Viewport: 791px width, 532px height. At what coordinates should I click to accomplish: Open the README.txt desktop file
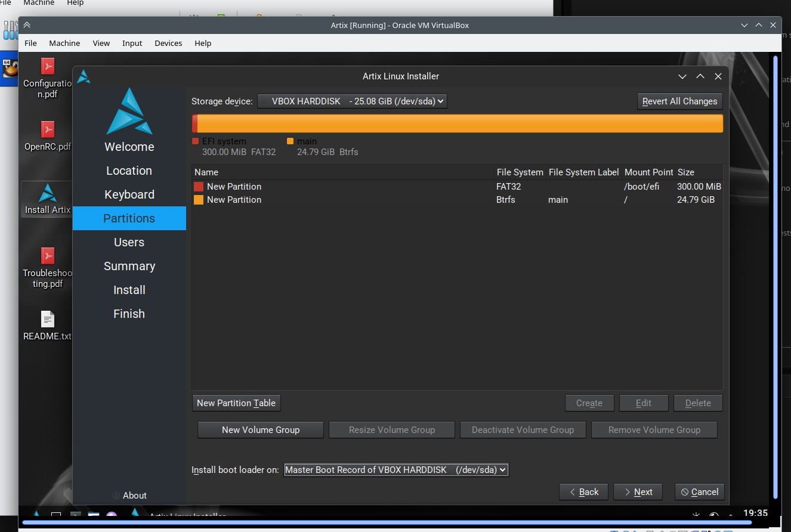tap(47, 326)
